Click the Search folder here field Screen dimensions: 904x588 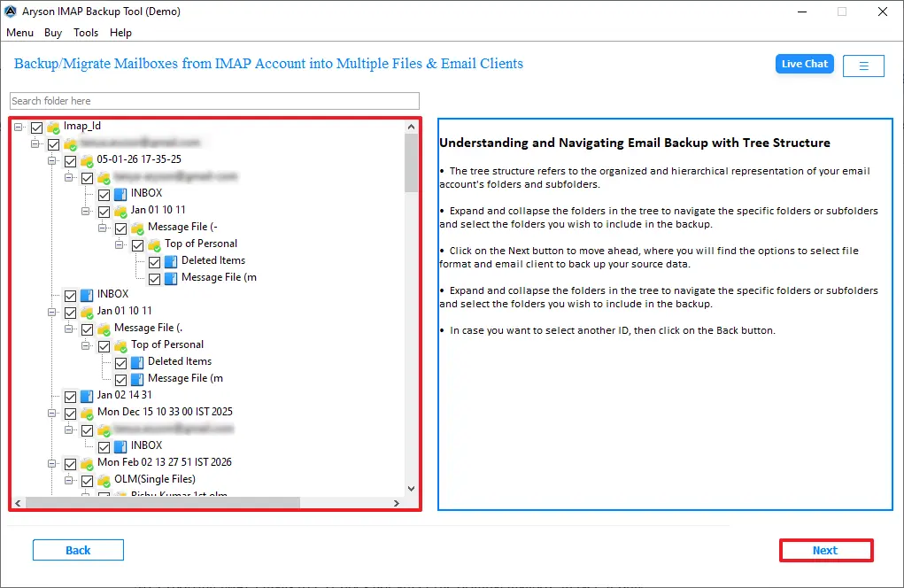(214, 100)
